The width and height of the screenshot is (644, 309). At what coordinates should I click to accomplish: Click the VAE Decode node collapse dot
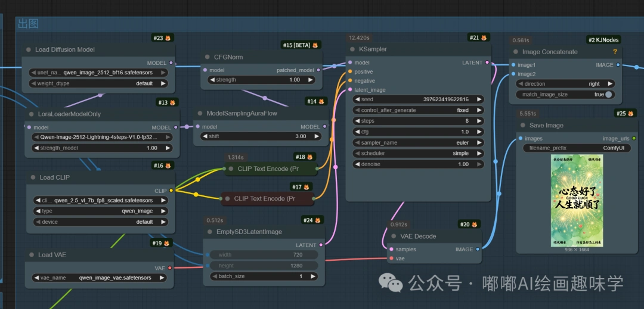pyautogui.click(x=386, y=236)
